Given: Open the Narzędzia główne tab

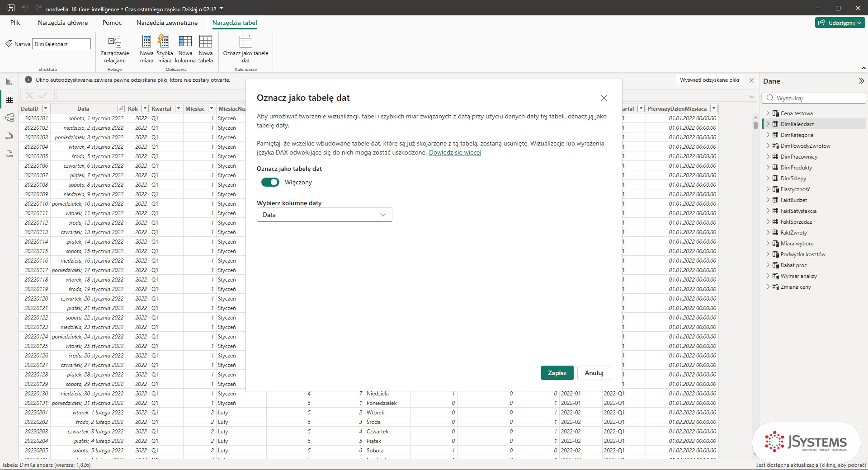Looking at the screenshot, I should tap(63, 23).
